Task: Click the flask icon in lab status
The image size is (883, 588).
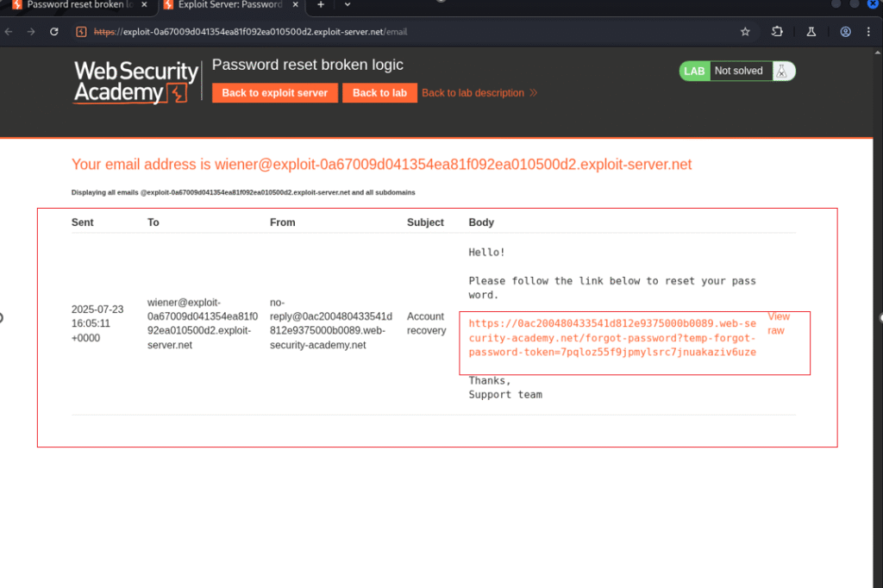Action: (x=781, y=71)
